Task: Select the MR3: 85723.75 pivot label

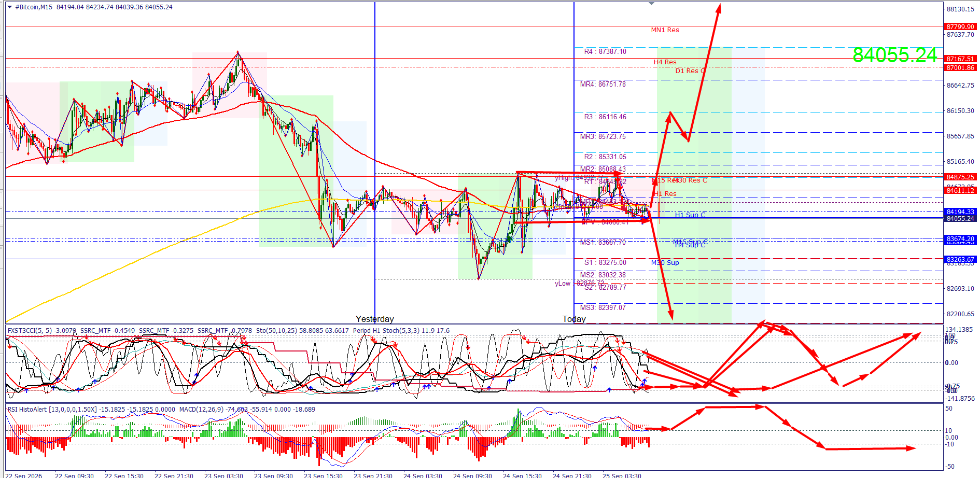Action: coord(603,136)
